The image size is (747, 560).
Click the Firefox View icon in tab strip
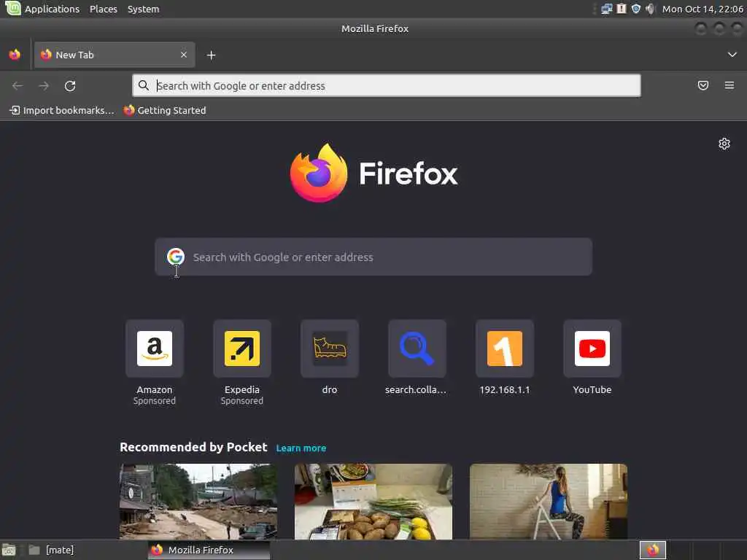pos(15,55)
